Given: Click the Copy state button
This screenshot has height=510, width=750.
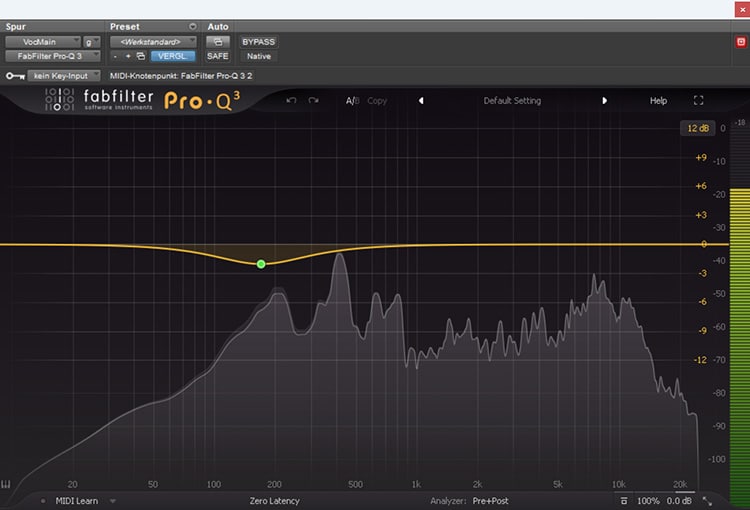Looking at the screenshot, I should click(377, 100).
